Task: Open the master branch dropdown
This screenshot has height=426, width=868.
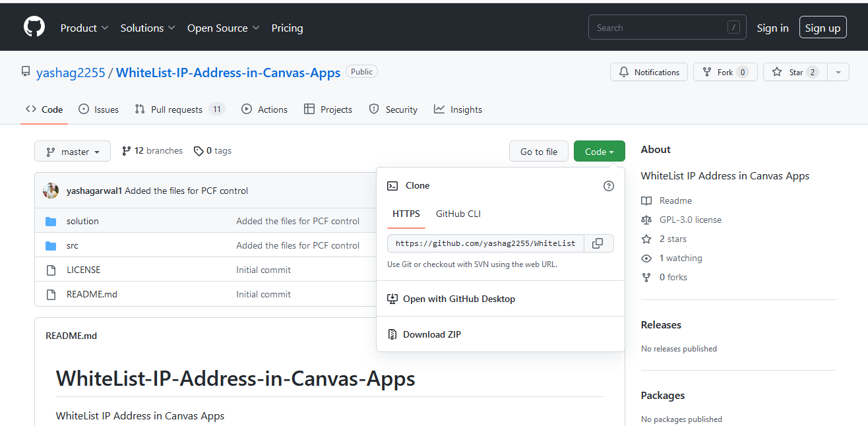Action: [73, 152]
